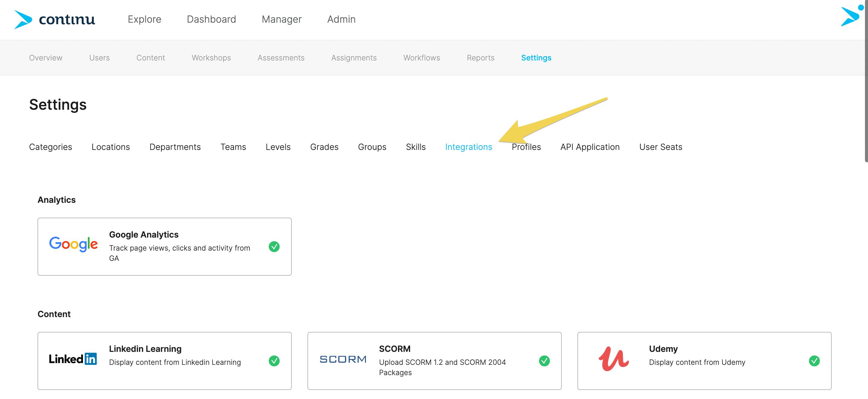Click 'Display content from Udemy' text
868x399 pixels.
(x=697, y=362)
